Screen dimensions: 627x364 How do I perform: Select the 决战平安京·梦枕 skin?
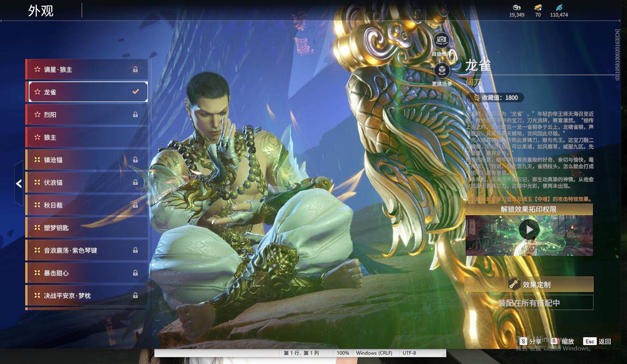click(x=87, y=295)
